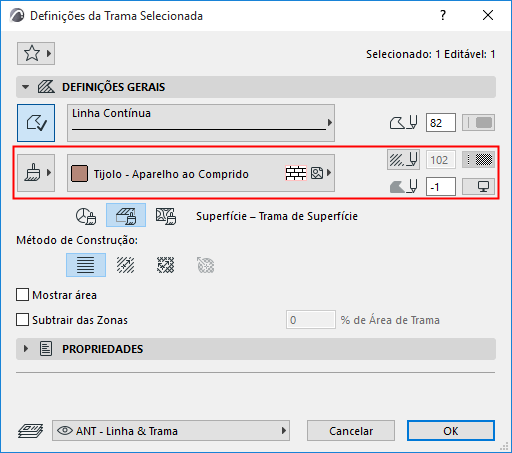Open the Tijolo - Aparelho ao Comprido fill dropdown
This screenshot has width=512, height=453.
[x=201, y=173]
